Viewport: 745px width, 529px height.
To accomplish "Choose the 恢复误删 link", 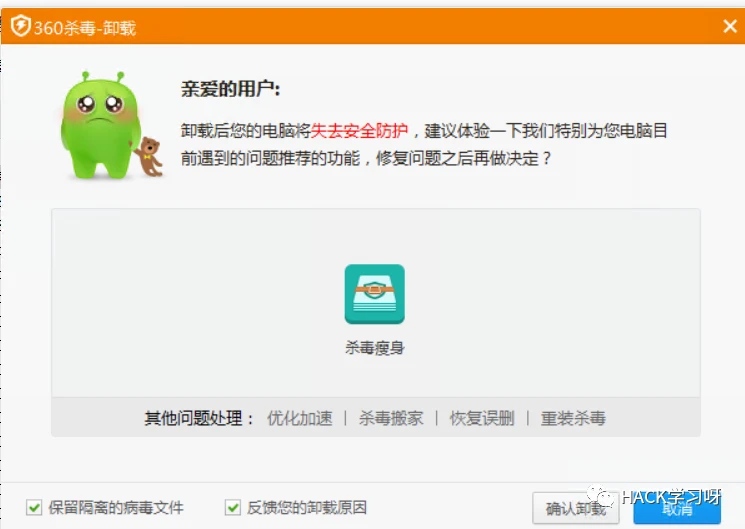I will pos(481,418).
